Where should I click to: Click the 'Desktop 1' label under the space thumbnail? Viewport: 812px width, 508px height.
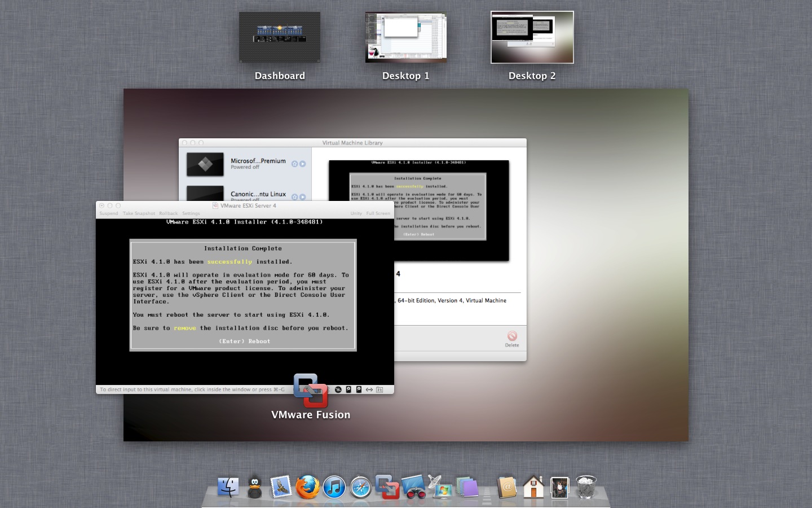point(406,76)
